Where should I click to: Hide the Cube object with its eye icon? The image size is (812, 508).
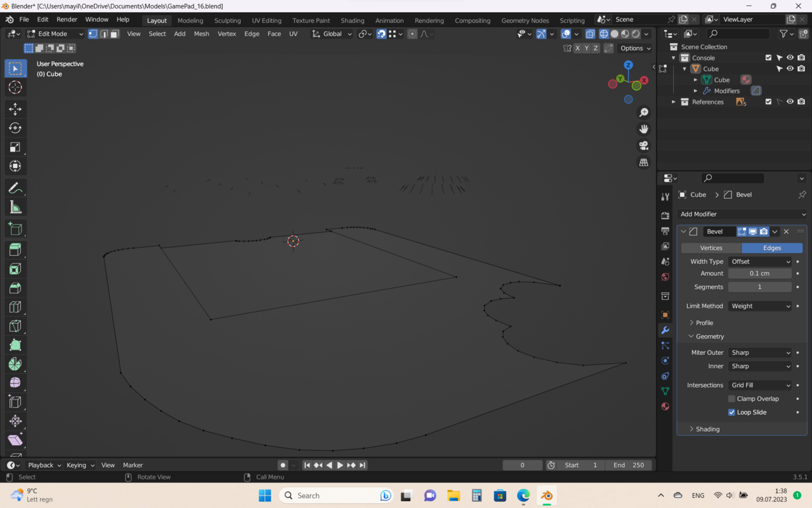pos(790,69)
